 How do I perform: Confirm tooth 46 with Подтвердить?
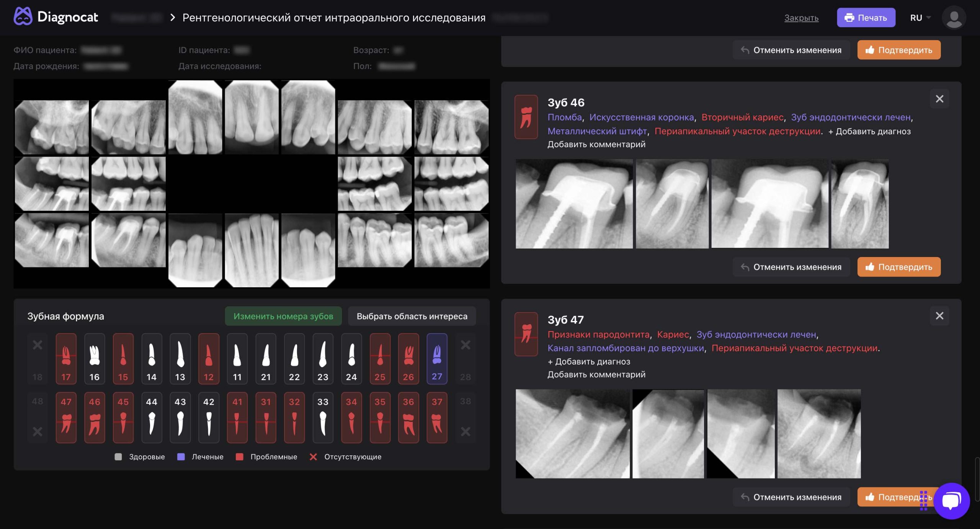click(898, 267)
